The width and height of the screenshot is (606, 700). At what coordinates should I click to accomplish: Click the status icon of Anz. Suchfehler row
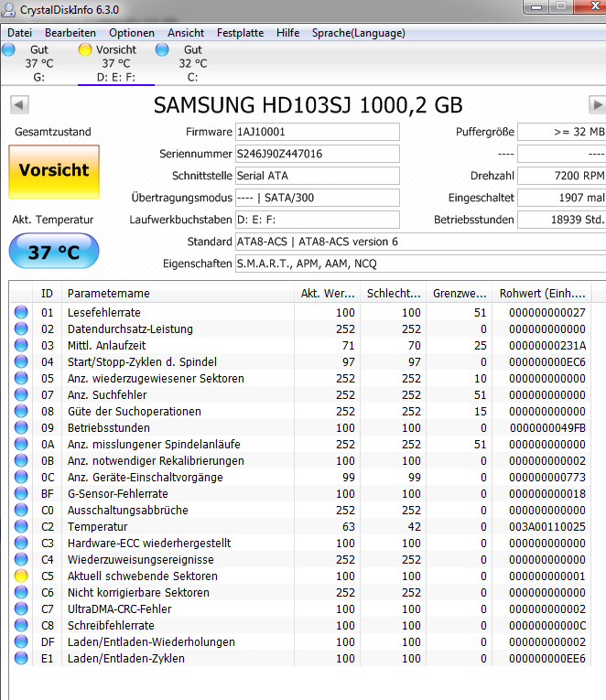pos(21,394)
